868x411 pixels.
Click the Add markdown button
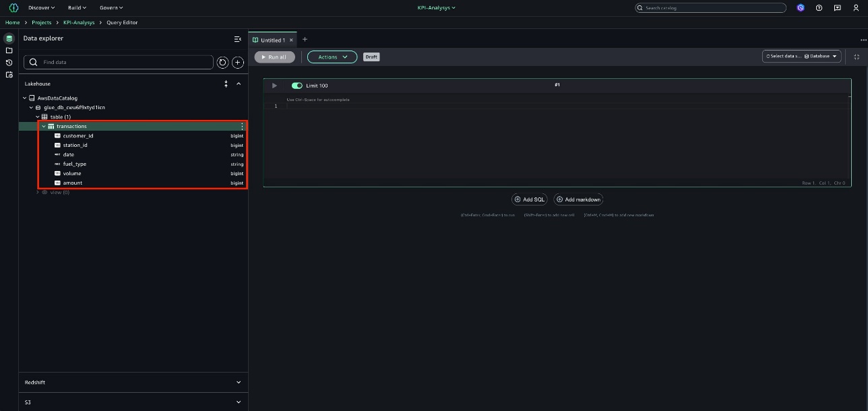pyautogui.click(x=578, y=199)
